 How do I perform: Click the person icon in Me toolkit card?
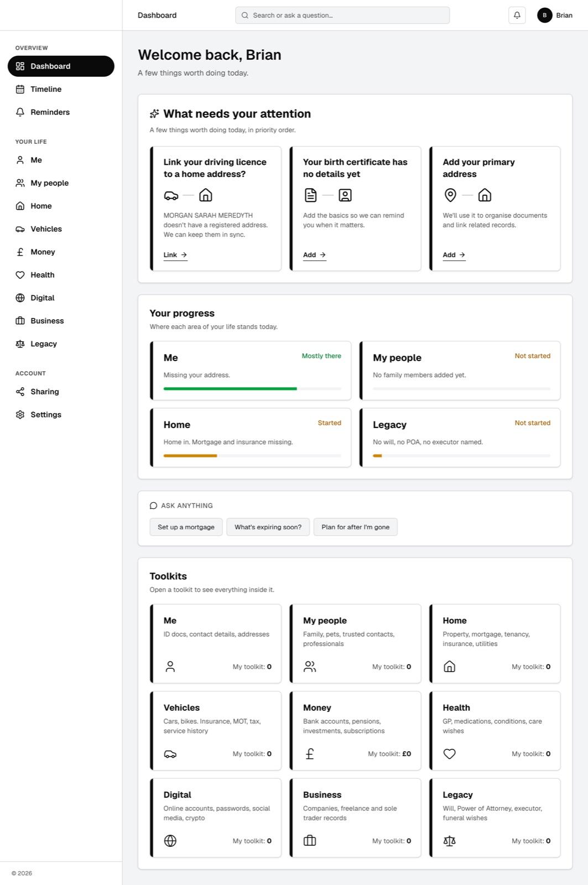point(170,667)
